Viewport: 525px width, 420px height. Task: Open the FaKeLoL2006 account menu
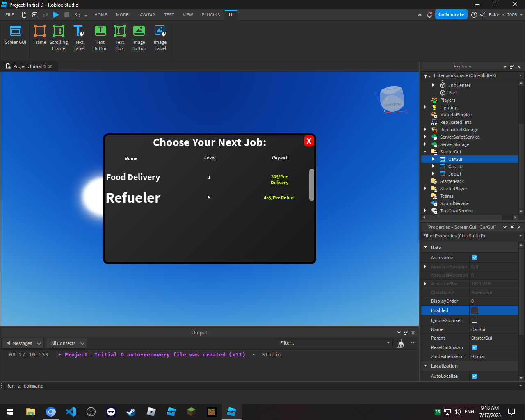point(506,15)
